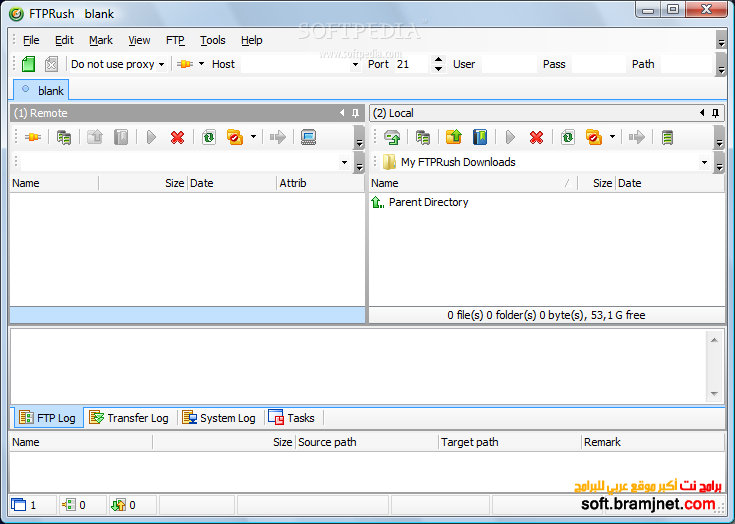Click Remote pane filter folder icon

point(235,137)
